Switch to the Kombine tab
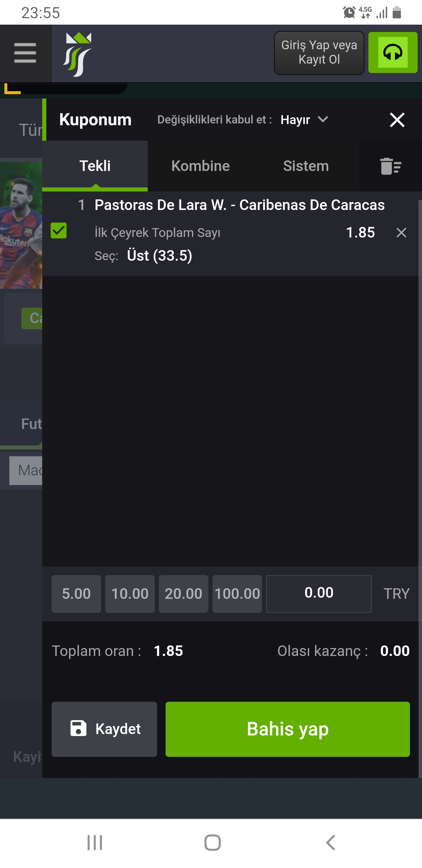The height and width of the screenshot is (868, 422). coord(200,166)
